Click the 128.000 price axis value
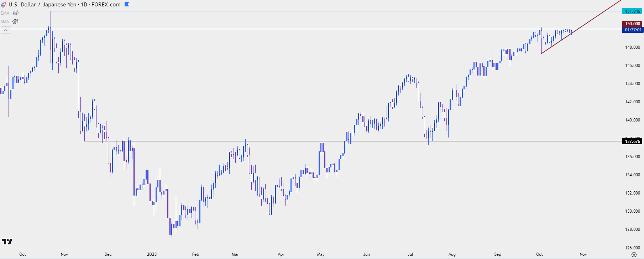This screenshot has width=644, height=259. click(633, 229)
